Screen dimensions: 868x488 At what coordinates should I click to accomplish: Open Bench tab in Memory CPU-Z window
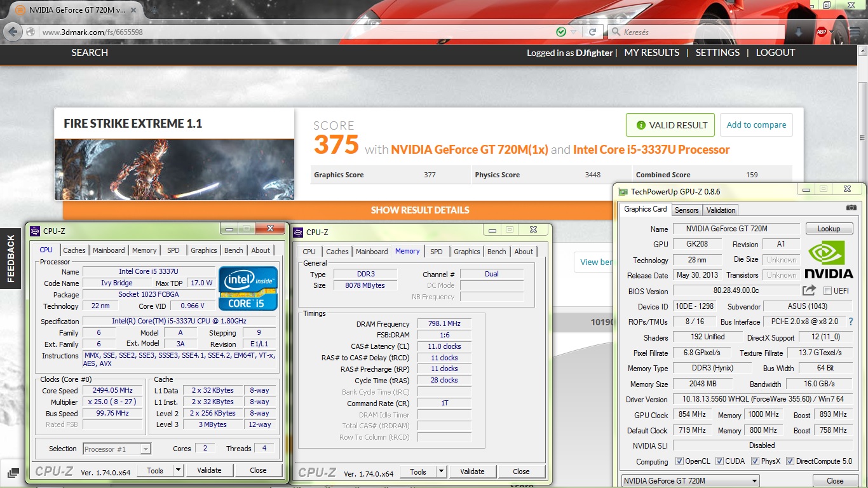[497, 252]
